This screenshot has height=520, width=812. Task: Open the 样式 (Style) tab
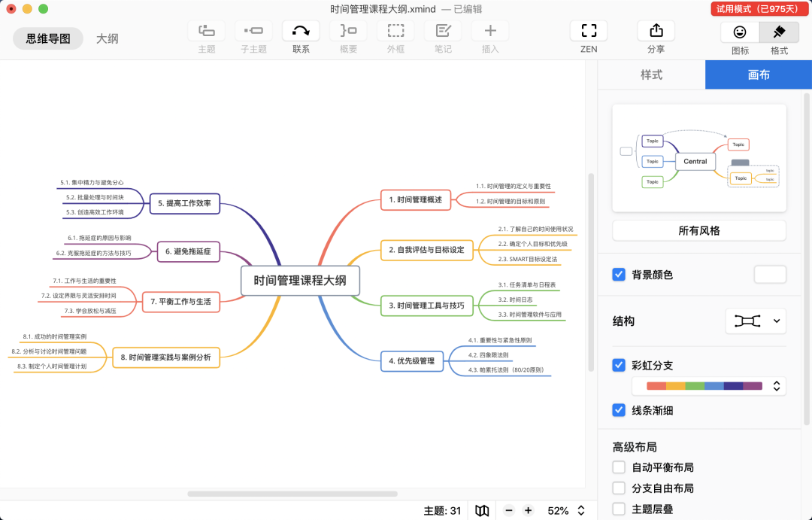(x=651, y=75)
